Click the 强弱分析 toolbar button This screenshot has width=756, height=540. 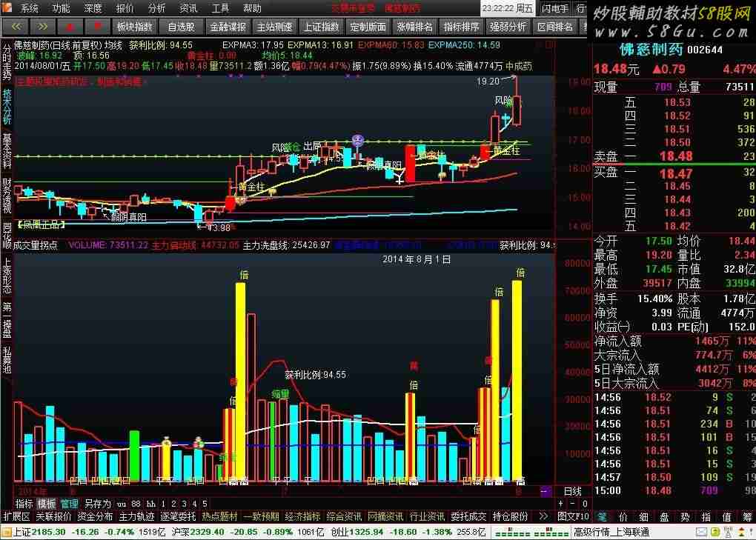click(508, 27)
